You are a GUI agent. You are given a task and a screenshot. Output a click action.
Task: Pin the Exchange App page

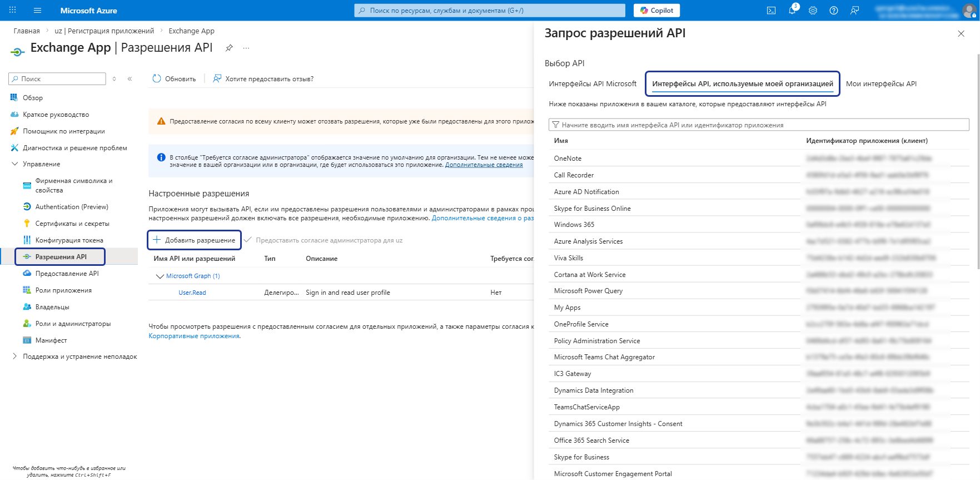point(229,48)
